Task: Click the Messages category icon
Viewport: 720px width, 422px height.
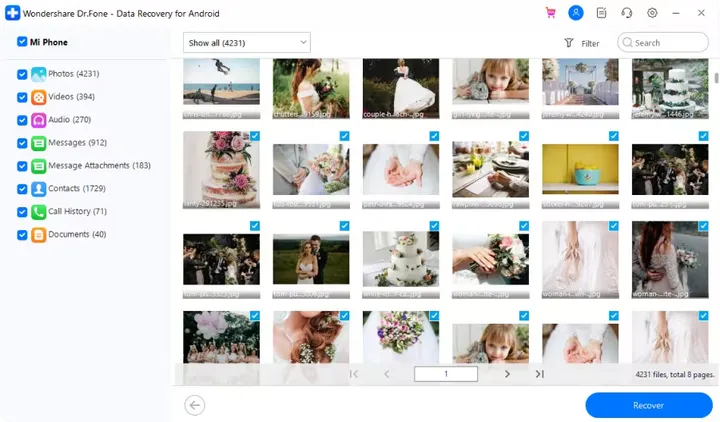Action: tap(39, 143)
